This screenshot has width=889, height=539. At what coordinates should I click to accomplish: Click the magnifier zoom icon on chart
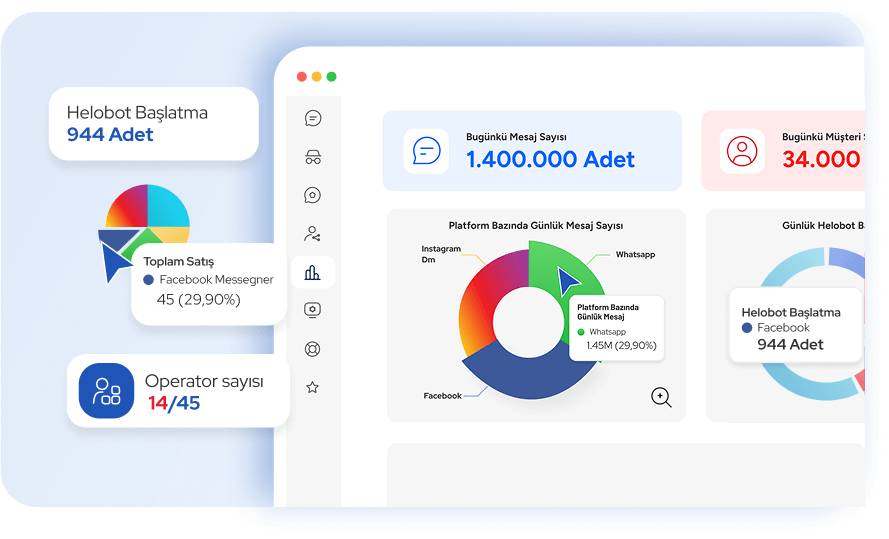(661, 397)
